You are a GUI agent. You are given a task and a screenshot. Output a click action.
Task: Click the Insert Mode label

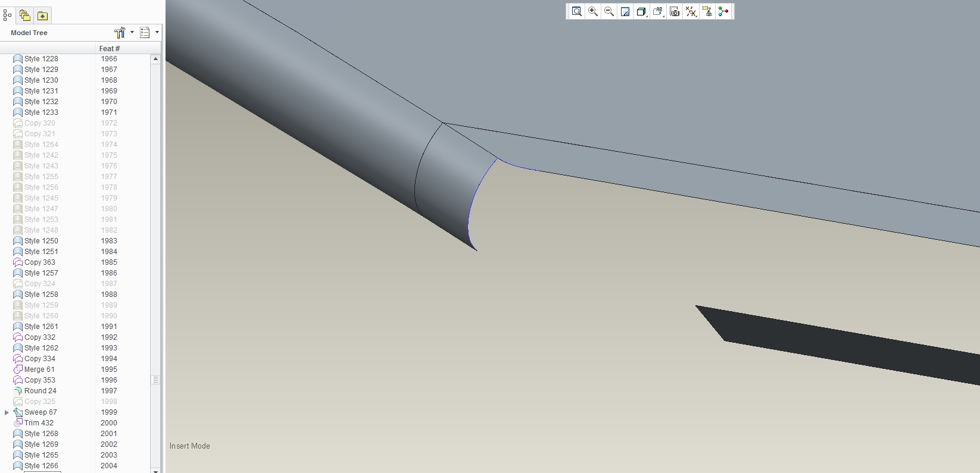pos(189,446)
